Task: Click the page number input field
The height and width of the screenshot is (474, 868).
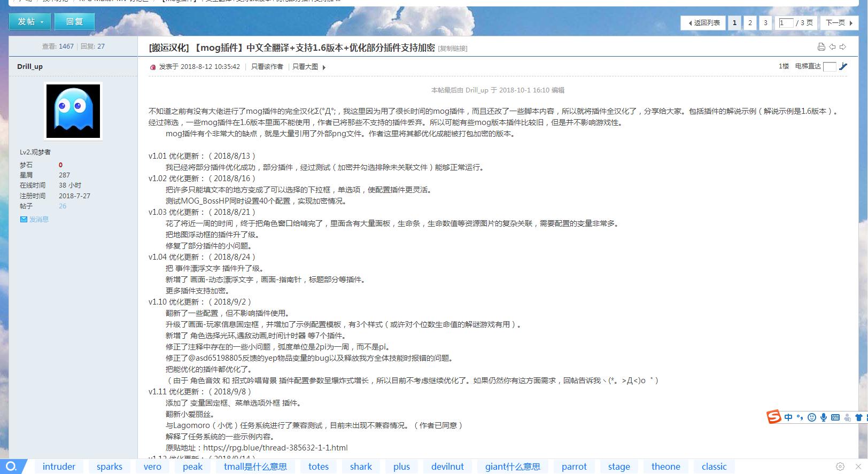Action: pyautogui.click(x=786, y=22)
